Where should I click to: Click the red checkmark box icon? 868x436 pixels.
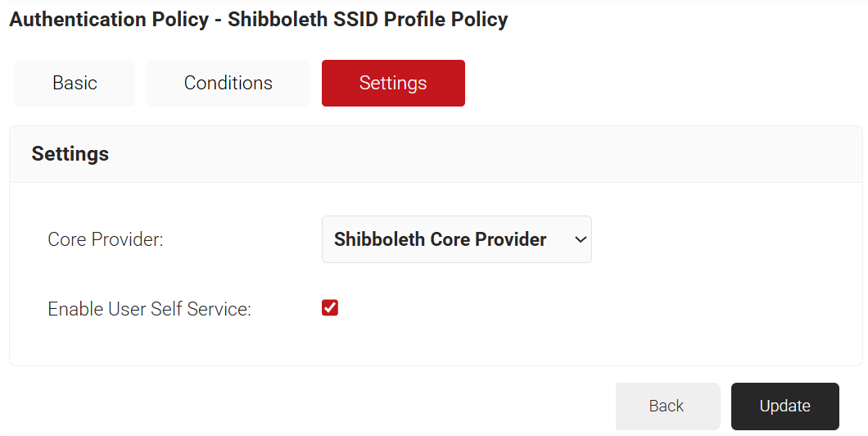click(x=330, y=308)
